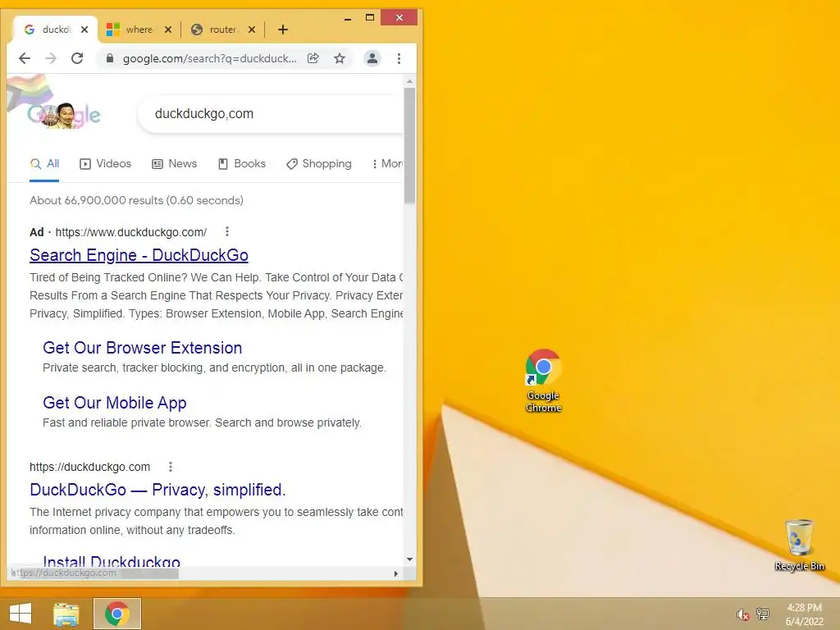Screen dimensions: 840x630
Task: Go back with the browser back arrow
Action: coord(25,58)
